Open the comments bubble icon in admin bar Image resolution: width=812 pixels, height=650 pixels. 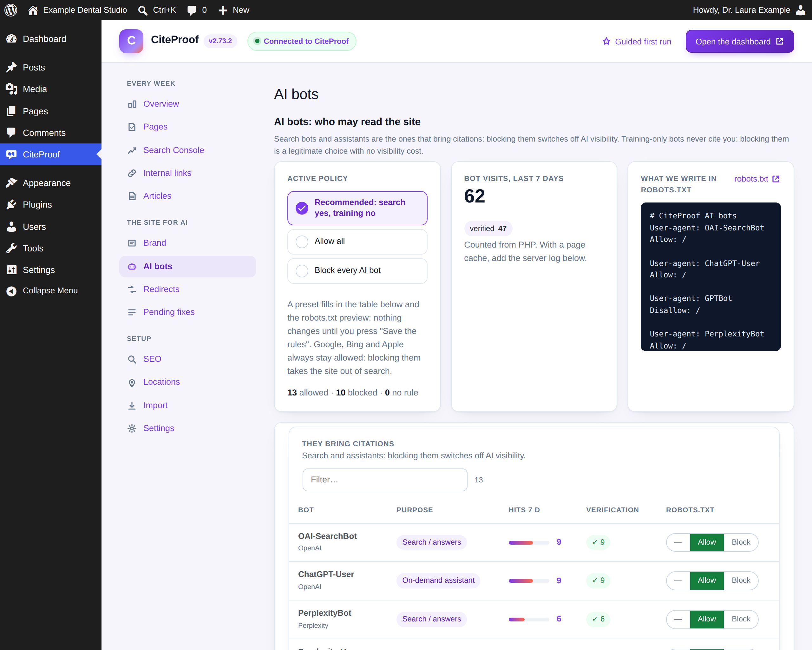pyautogui.click(x=192, y=10)
